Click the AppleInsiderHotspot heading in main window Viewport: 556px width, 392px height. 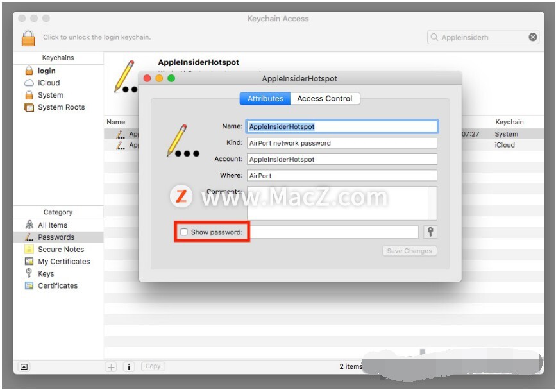tap(199, 62)
